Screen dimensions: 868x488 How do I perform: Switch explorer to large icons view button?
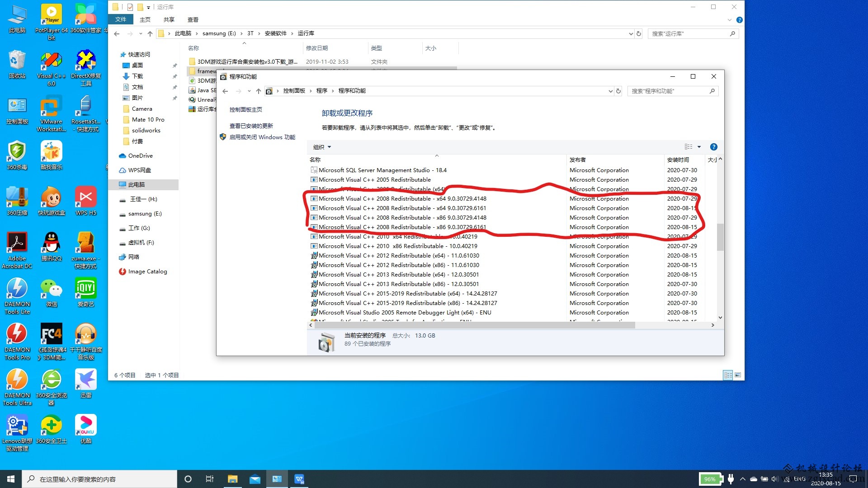coord(738,375)
